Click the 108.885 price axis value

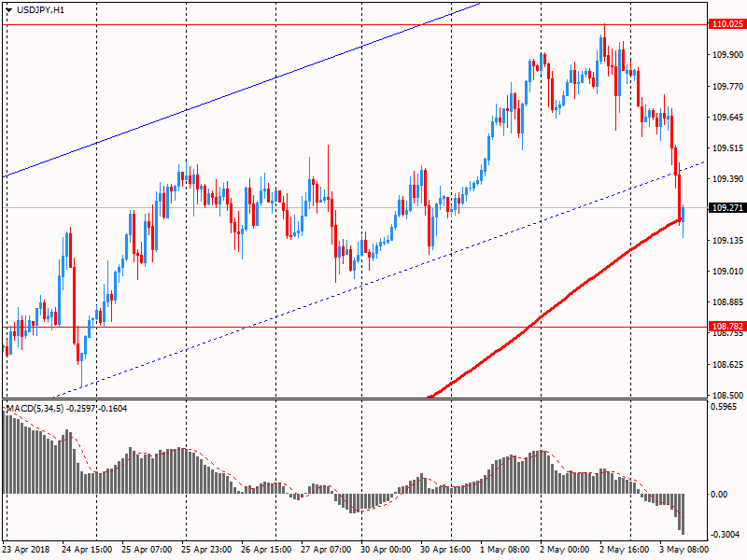tap(727, 301)
